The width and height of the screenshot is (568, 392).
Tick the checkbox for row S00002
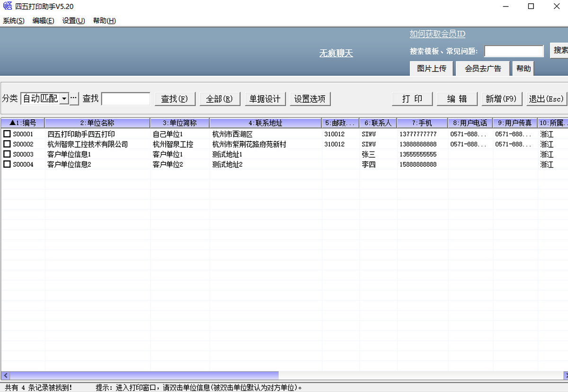pos(7,144)
